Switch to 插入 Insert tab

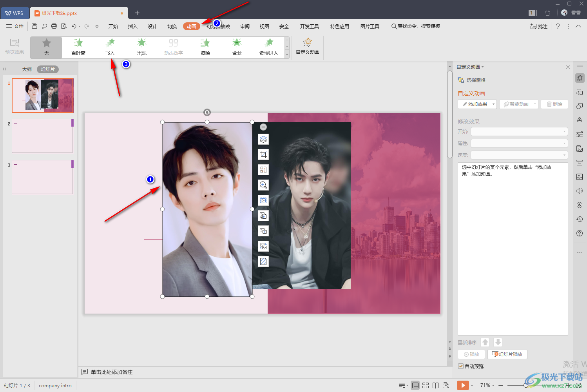click(133, 26)
